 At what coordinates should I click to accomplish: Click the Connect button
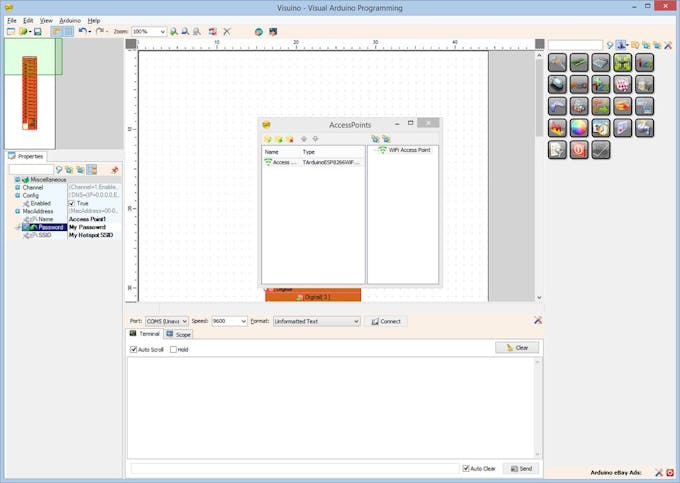point(386,321)
